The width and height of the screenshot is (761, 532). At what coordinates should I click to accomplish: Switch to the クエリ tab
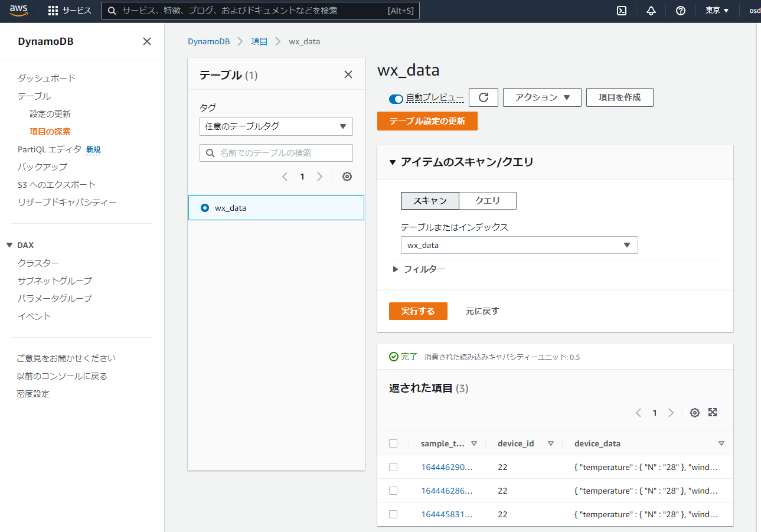click(488, 201)
